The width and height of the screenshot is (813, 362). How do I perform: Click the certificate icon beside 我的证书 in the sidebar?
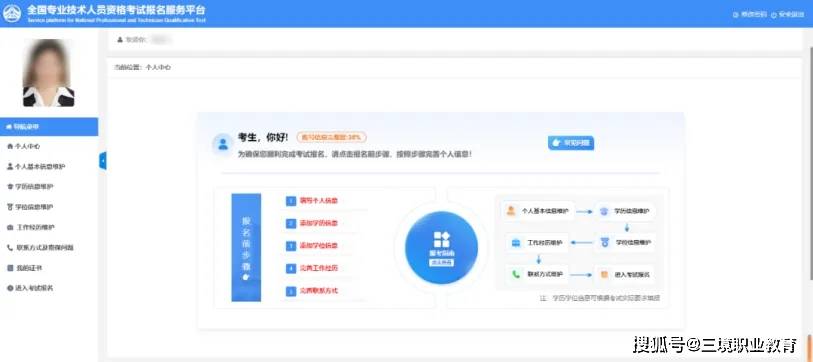(9, 268)
